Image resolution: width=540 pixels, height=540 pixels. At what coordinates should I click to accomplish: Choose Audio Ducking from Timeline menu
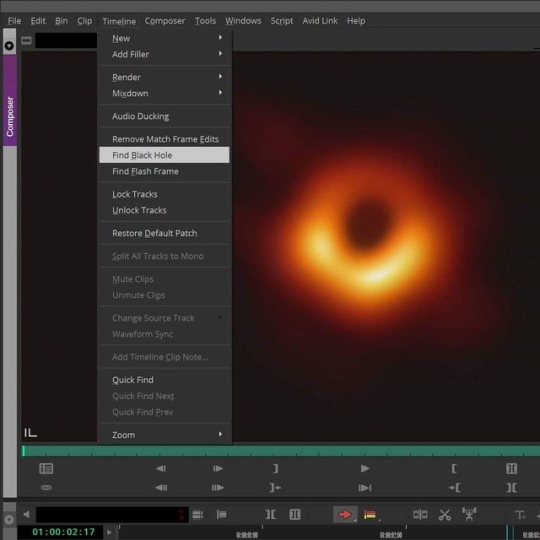(x=165, y=116)
